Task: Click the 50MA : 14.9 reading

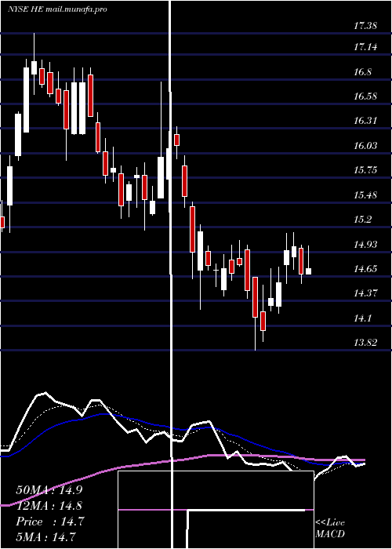Action: (49, 490)
